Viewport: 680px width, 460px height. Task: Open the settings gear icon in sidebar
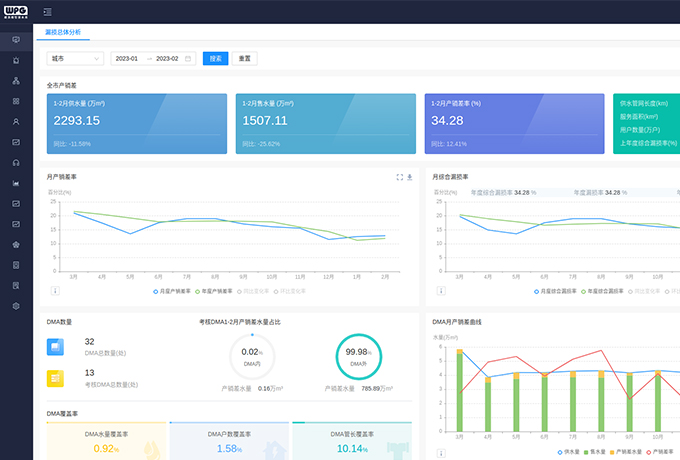click(16, 306)
